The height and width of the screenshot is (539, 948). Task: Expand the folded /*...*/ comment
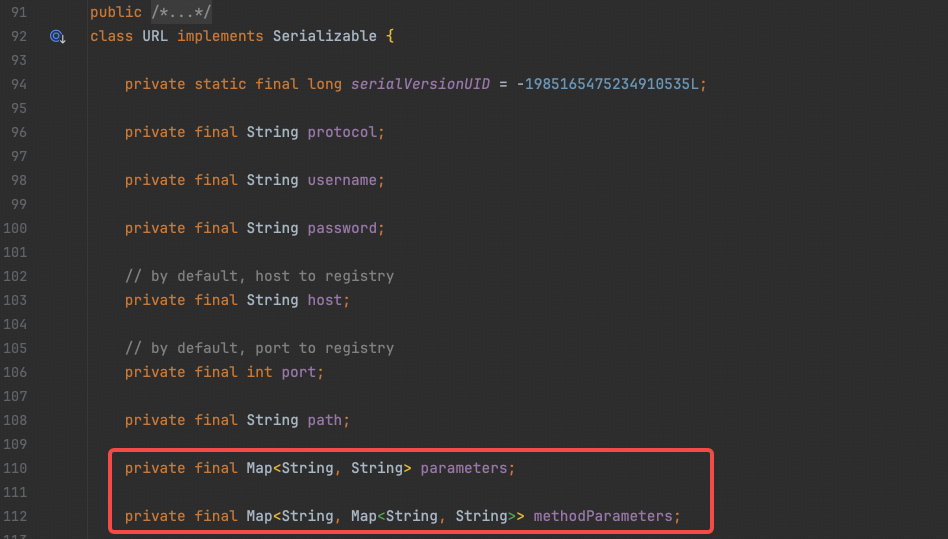181,12
